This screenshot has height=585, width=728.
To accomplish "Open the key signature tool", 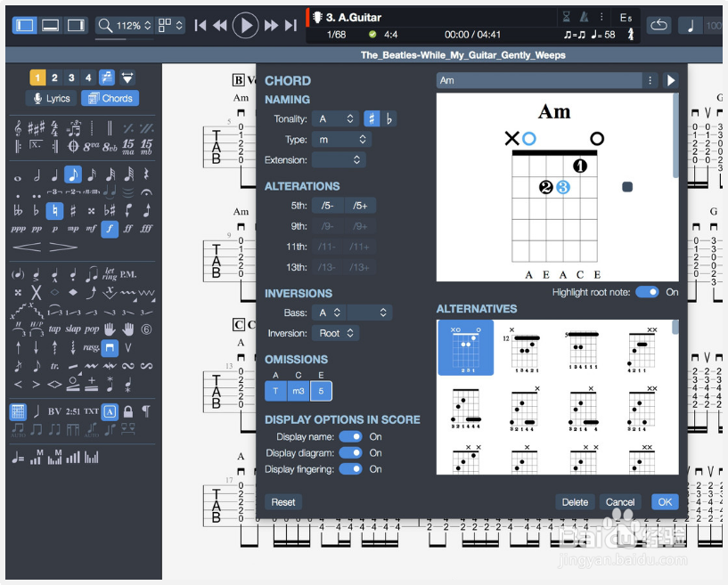I will (x=37, y=127).
